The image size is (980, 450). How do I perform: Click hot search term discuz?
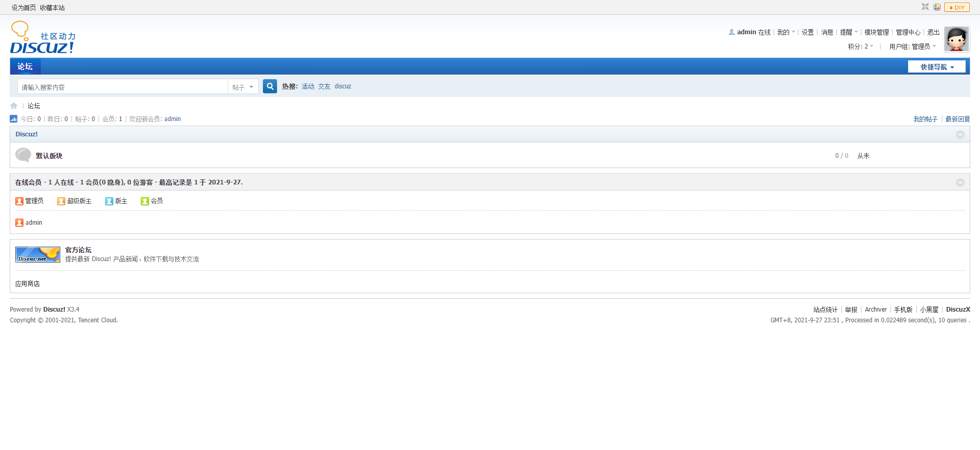click(342, 86)
